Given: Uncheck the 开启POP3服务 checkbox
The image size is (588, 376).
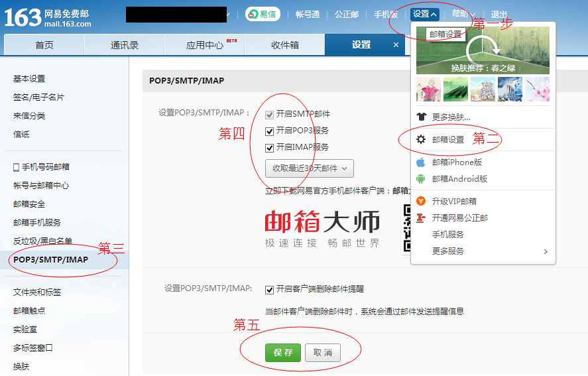Looking at the screenshot, I should pos(269,131).
